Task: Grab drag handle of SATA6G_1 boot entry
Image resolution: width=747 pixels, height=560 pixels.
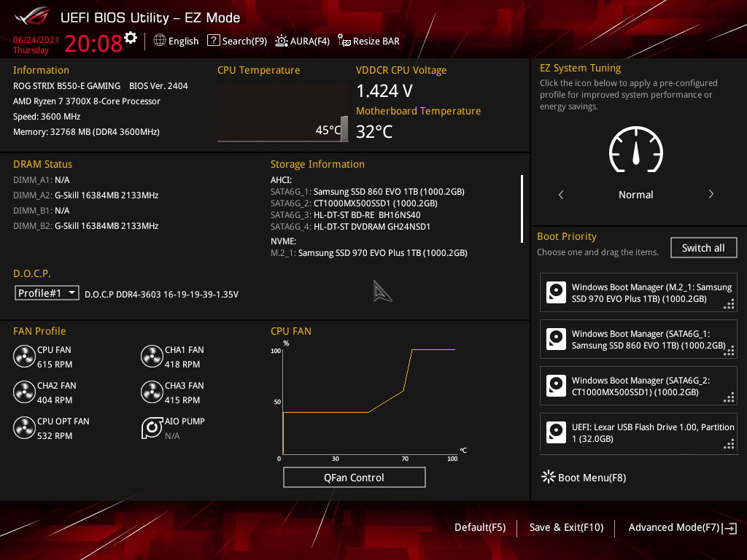Action: (x=729, y=351)
